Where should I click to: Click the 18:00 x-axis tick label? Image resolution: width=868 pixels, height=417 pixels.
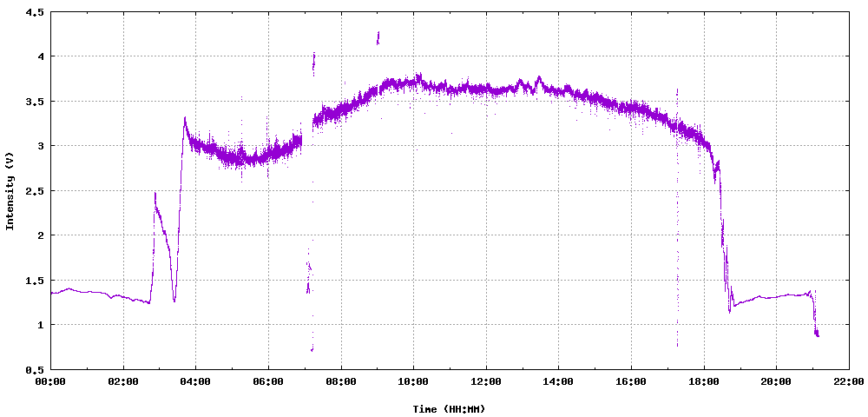704,381
